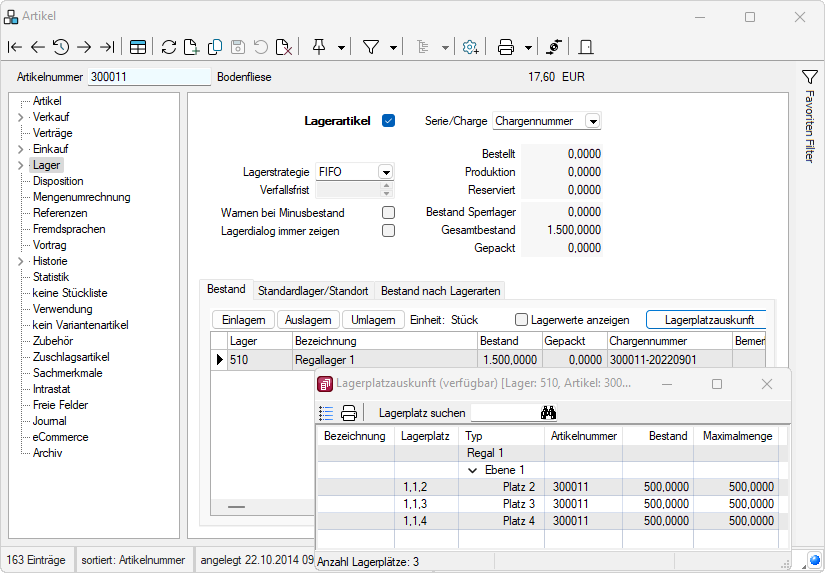Uncheck the Lagerartikel checkbox
Image resolution: width=825 pixels, height=573 pixels.
point(389,121)
